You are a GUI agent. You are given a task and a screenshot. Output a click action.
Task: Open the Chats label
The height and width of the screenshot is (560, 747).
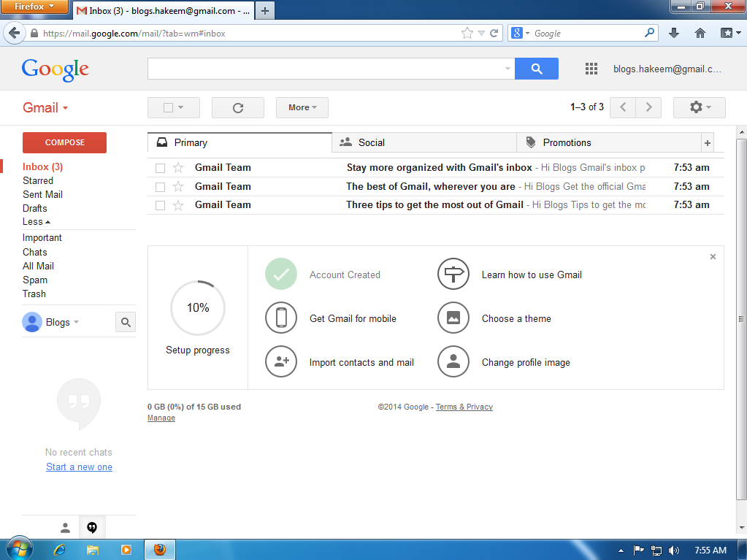(35, 252)
